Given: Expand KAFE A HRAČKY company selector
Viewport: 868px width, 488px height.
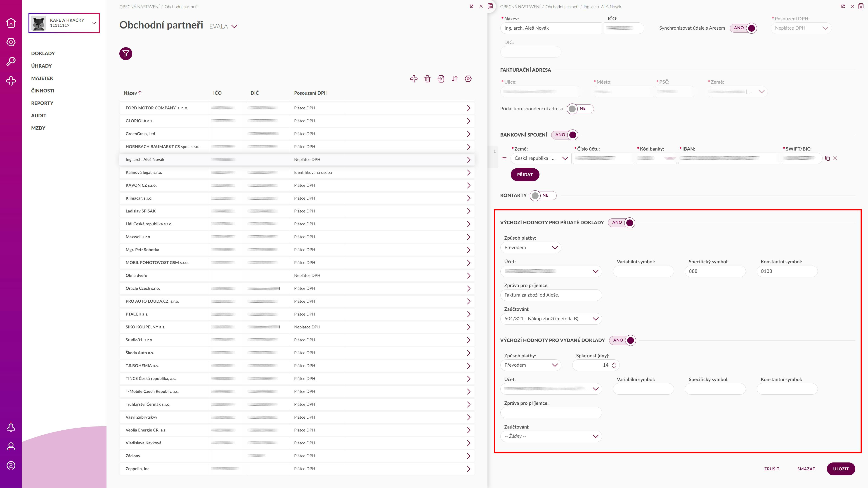Looking at the screenshot, I should (64, 23).
